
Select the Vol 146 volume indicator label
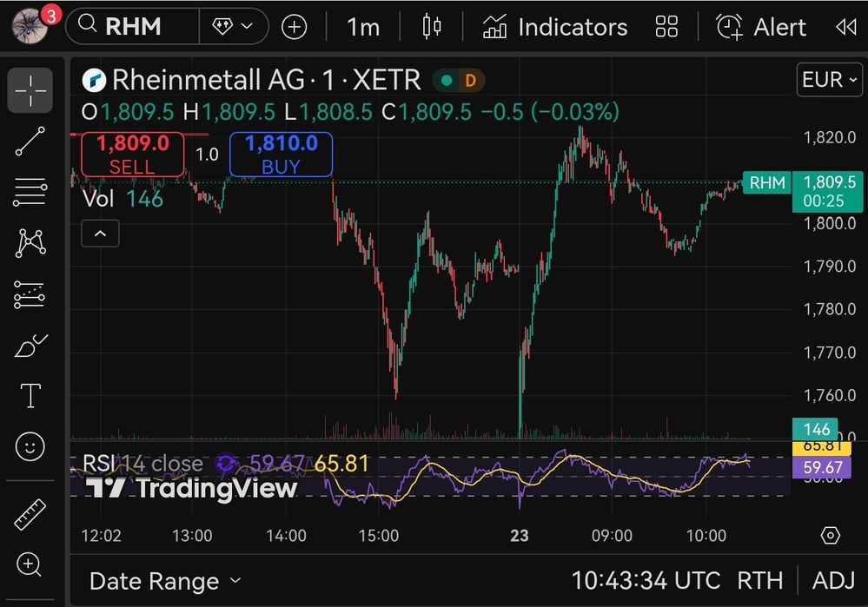[123, 199]
